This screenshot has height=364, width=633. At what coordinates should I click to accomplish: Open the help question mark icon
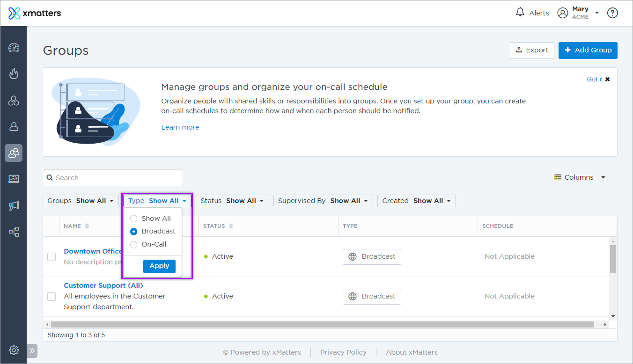click(x=612, y=13)
